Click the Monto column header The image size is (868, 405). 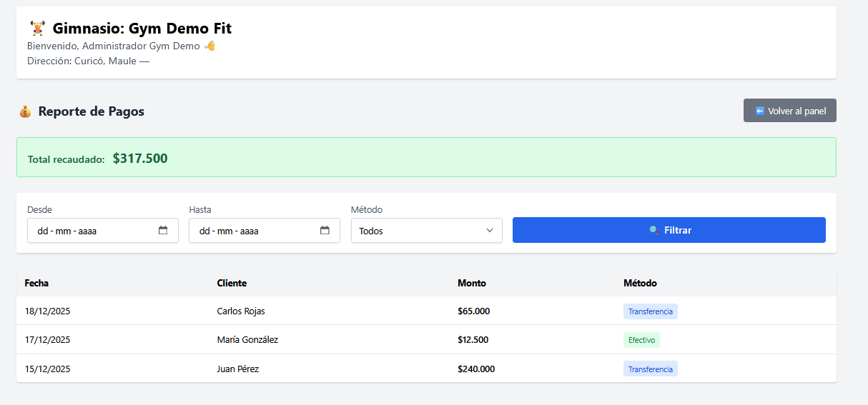pyautogui.click(x=471, y=283)
